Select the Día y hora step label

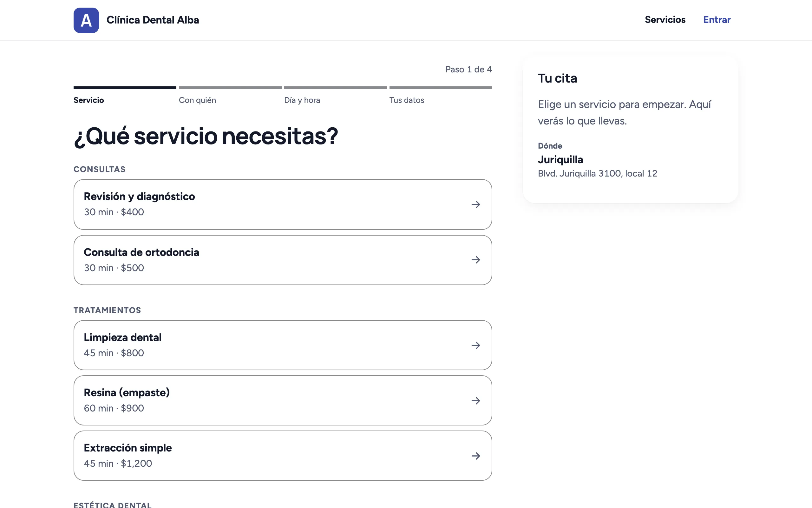(302, 100)
